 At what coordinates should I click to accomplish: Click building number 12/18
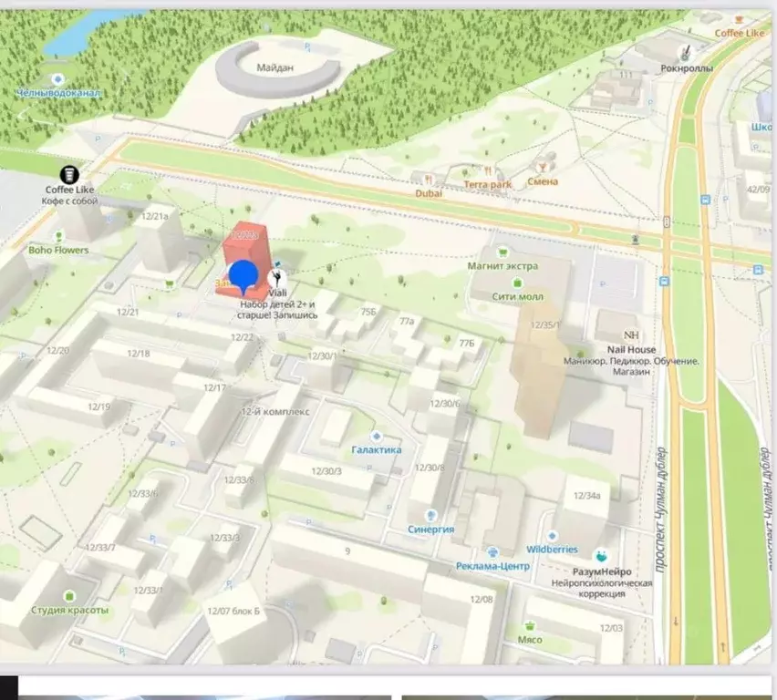[x=139, y=354]
